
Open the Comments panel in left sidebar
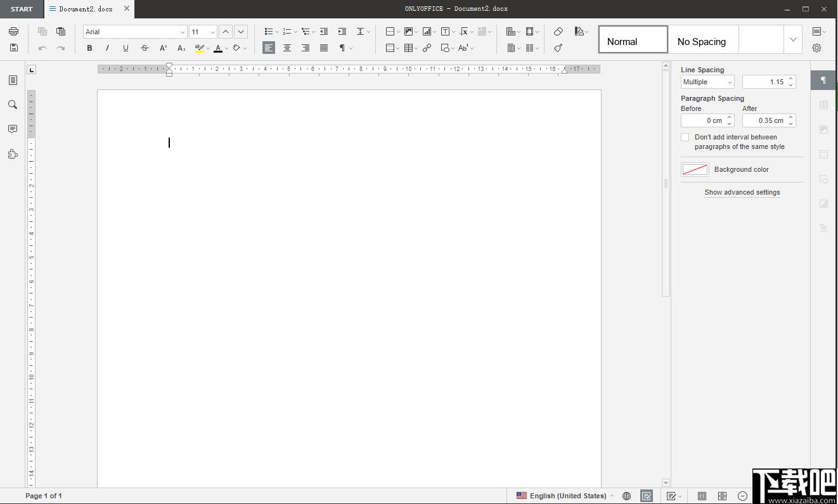(x=13, y=129)
